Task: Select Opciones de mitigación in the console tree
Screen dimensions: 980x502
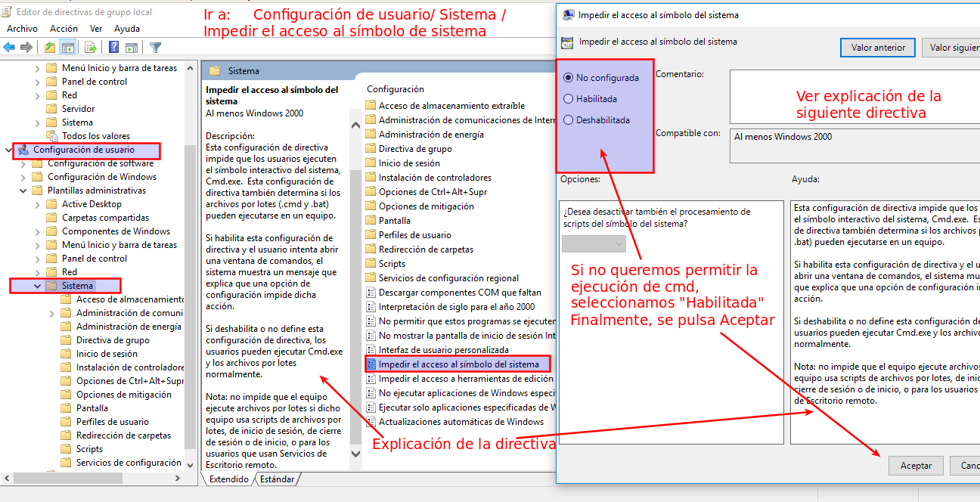Action: tap(123, 395)
